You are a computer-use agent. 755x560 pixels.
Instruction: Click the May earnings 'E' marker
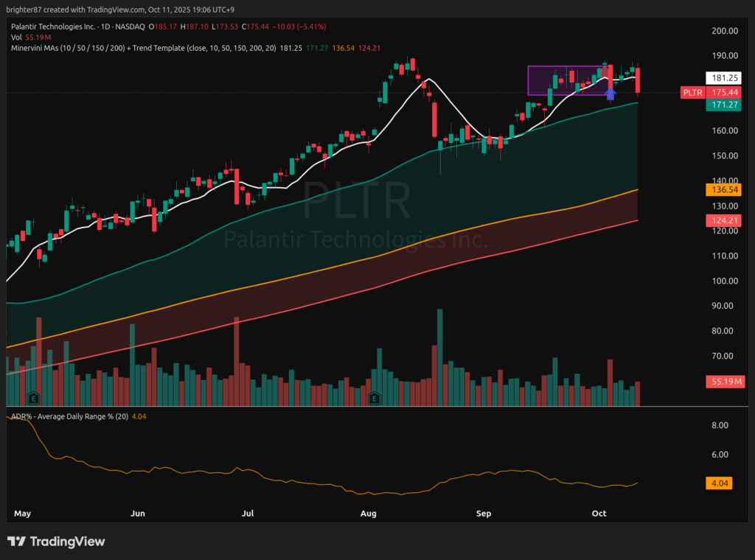[x=32, y=398]
